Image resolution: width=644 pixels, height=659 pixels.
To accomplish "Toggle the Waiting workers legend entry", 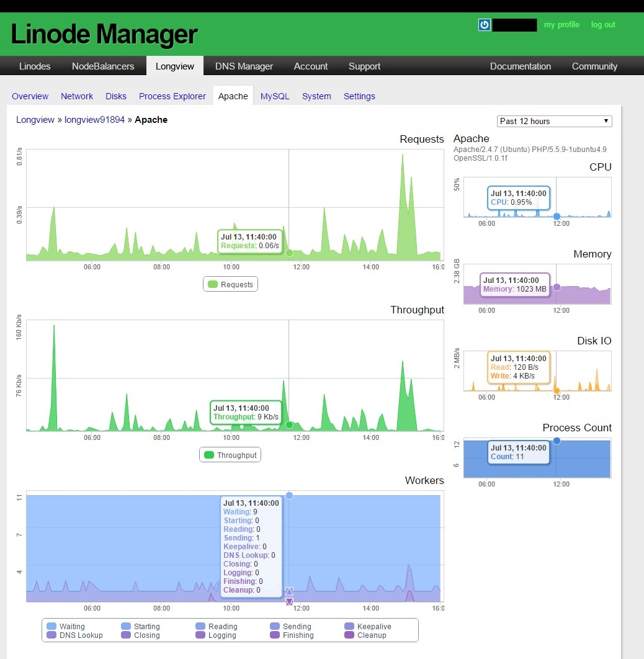I will (x=66, y=626).
